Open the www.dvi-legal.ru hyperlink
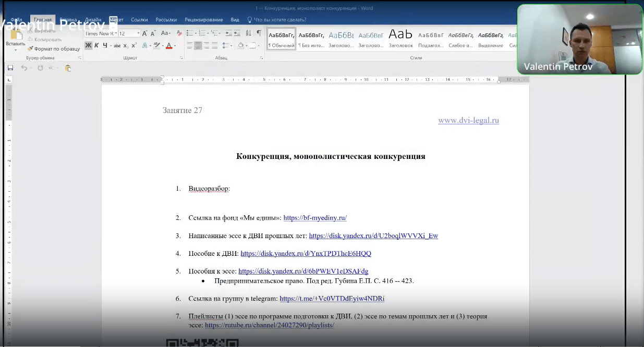The height and width of the screenshot is (347, 644). [x=468, y=120]
